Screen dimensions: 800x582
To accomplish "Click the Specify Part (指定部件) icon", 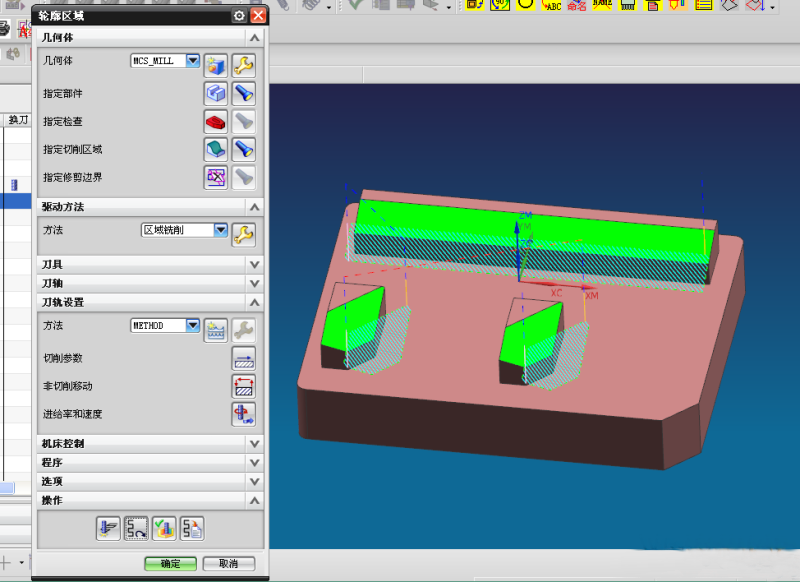I will coord(216,94).
